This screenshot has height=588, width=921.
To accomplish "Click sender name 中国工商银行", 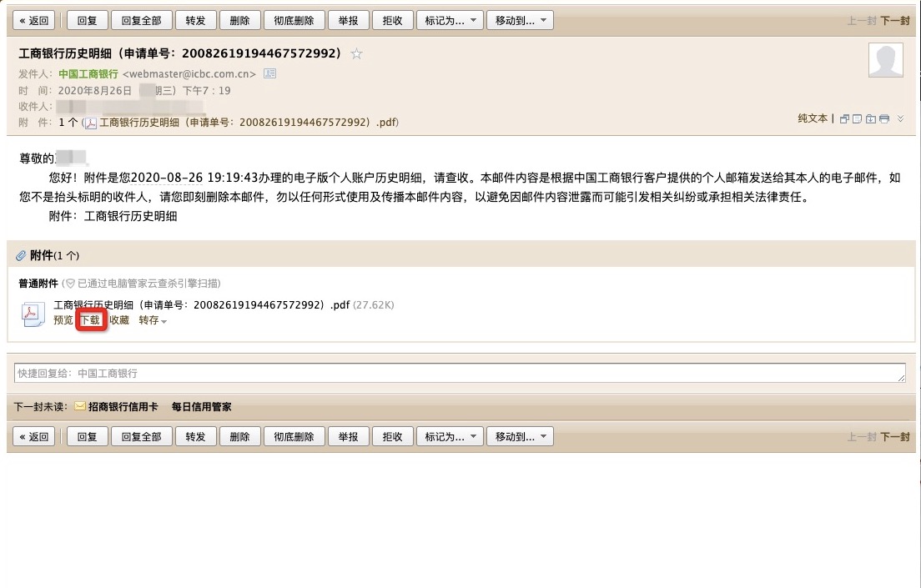I will 88,74.
